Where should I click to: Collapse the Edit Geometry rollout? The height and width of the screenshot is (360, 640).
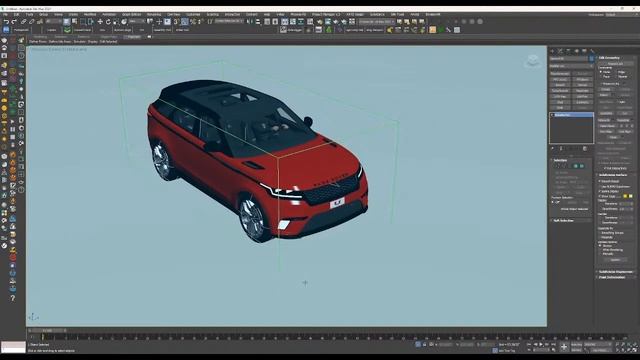tap(615, 58)
